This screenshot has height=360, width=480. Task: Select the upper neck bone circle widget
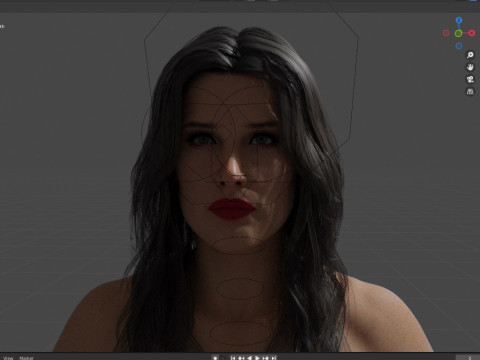[x=240, y=289]
